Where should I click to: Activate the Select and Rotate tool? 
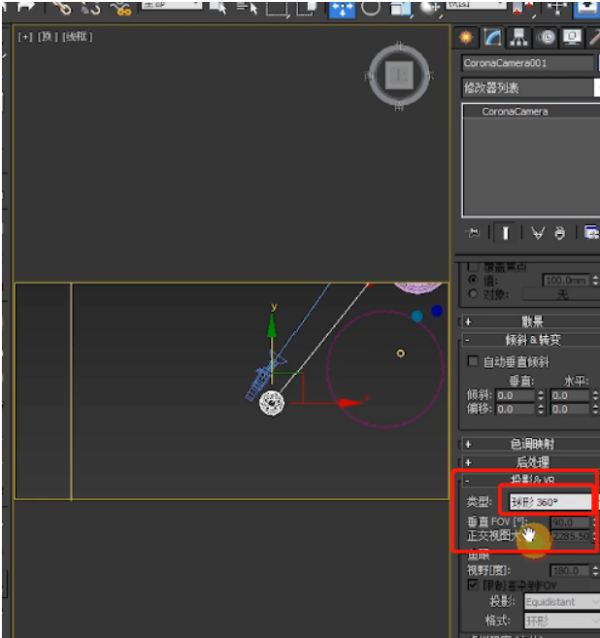[x=371, y=7]
